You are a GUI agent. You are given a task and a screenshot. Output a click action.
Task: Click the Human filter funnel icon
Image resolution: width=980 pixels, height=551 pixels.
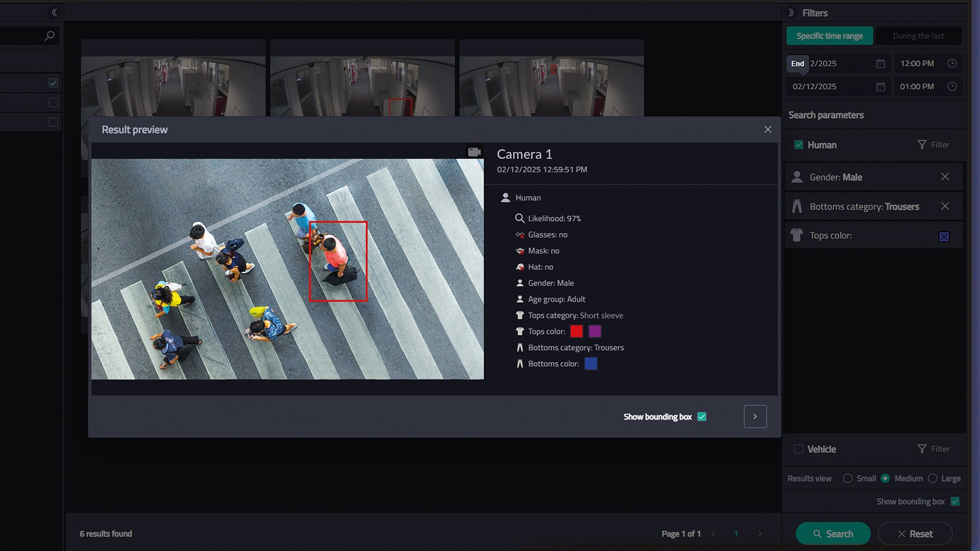[922, 145]
